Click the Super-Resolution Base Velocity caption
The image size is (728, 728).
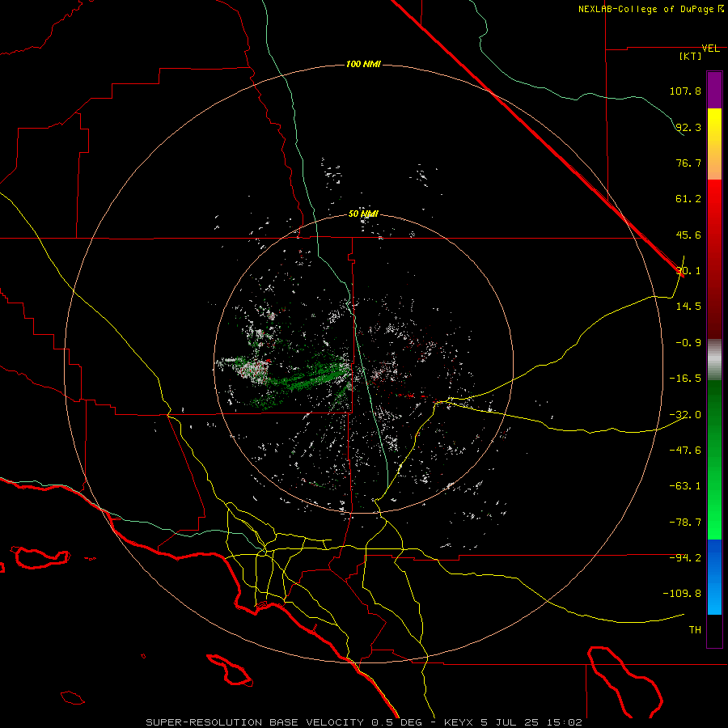coord(364,722)
